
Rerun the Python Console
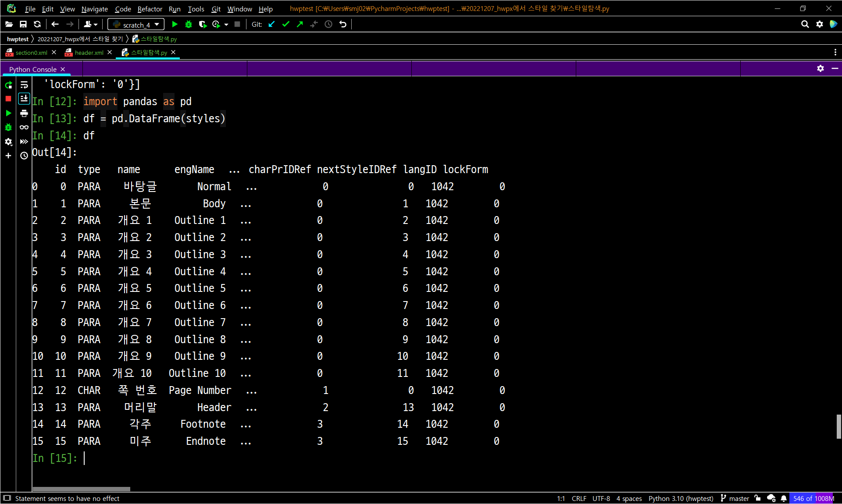point(8,85)
